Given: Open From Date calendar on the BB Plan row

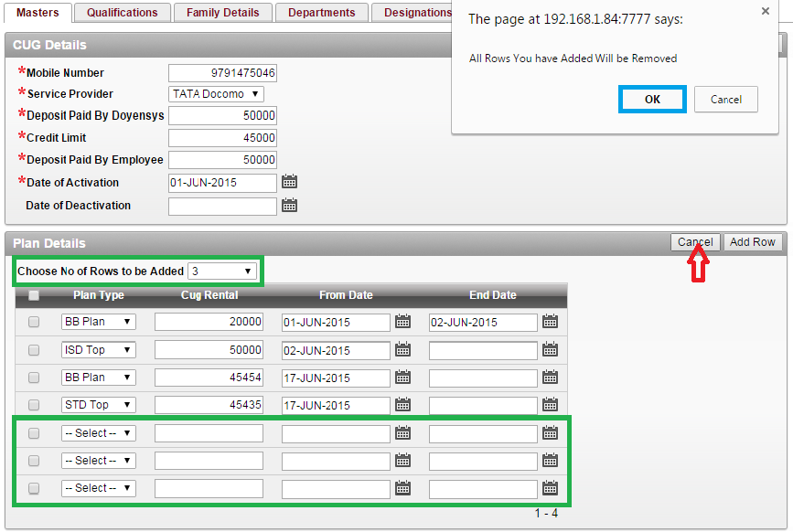Looking at the screenshot, I should pos(402,322).
